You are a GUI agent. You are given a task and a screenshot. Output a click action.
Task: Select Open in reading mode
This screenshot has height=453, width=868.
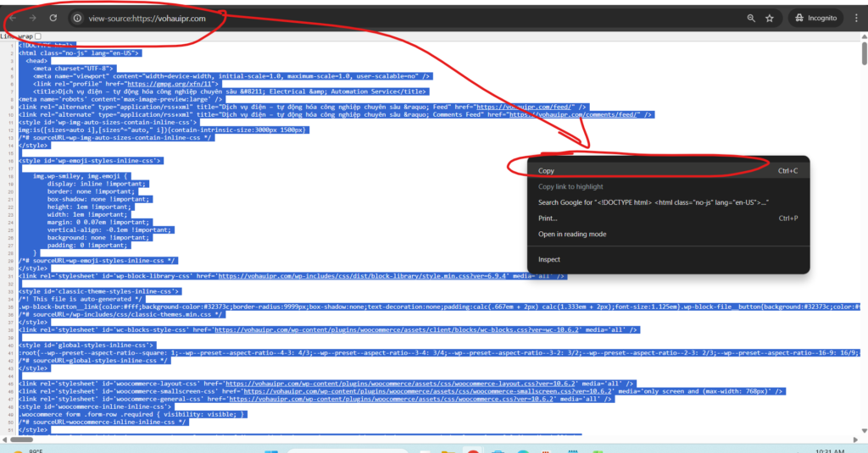572,234
